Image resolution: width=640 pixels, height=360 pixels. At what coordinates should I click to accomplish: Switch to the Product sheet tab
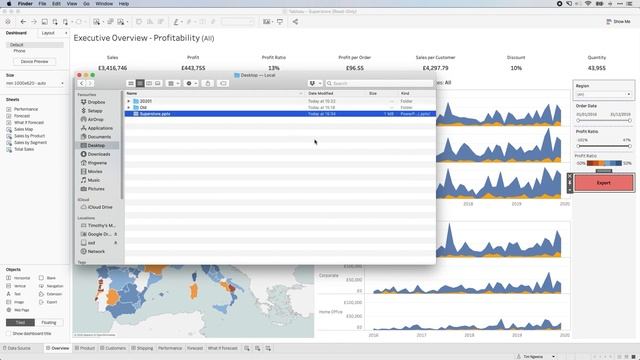pos(85,348)
